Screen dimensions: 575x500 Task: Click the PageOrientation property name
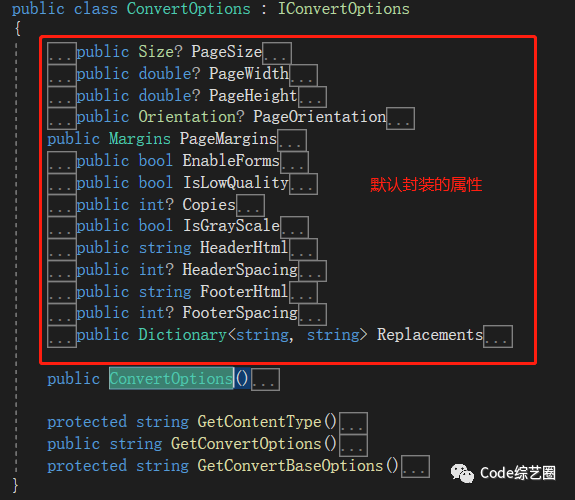tap(319, 117)
